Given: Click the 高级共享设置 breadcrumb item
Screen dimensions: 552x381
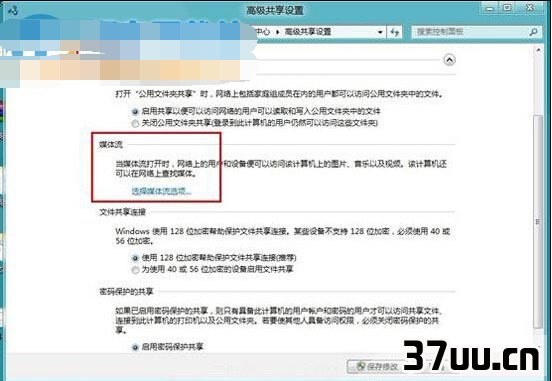Looking at the screenshot, I should 308,32.
